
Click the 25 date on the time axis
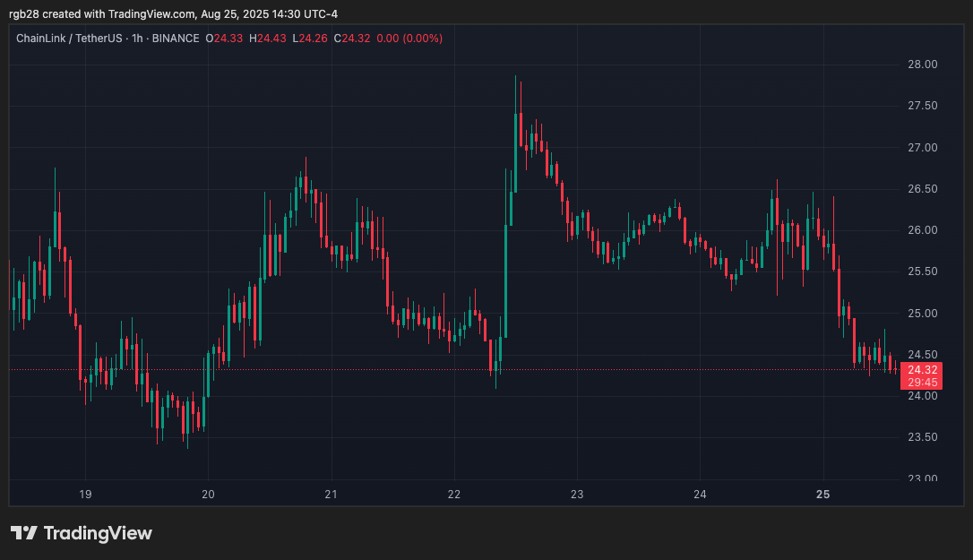[822, 494]
